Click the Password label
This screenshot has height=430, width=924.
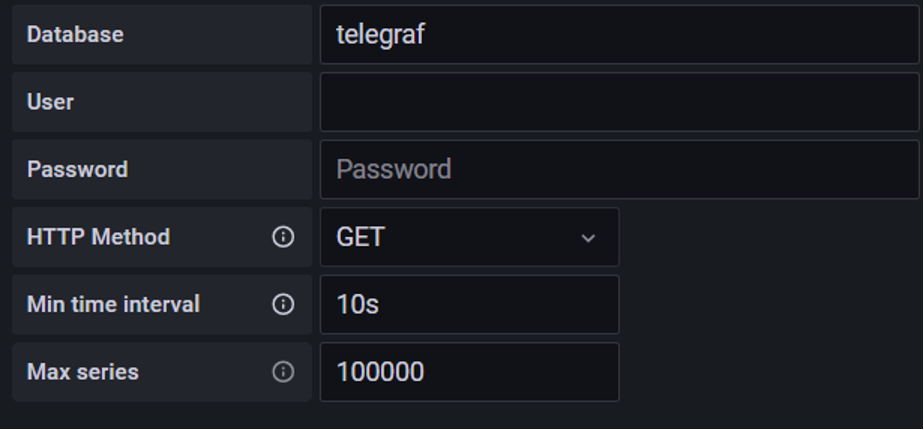[x=77, y=169]
